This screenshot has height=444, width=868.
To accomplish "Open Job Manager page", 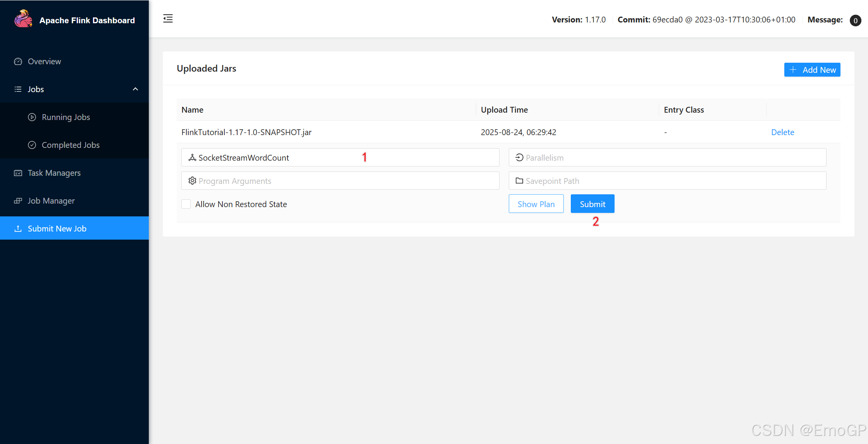I will tap(74, 201).
